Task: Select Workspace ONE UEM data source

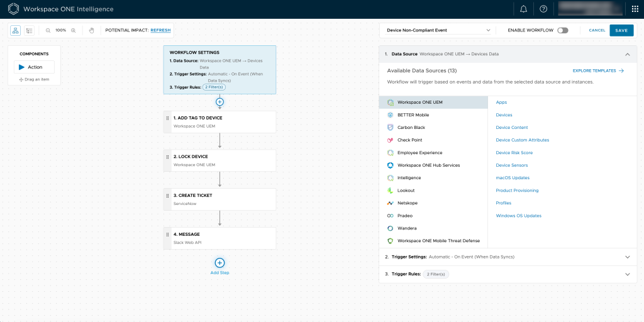Action: coord(433,103)
